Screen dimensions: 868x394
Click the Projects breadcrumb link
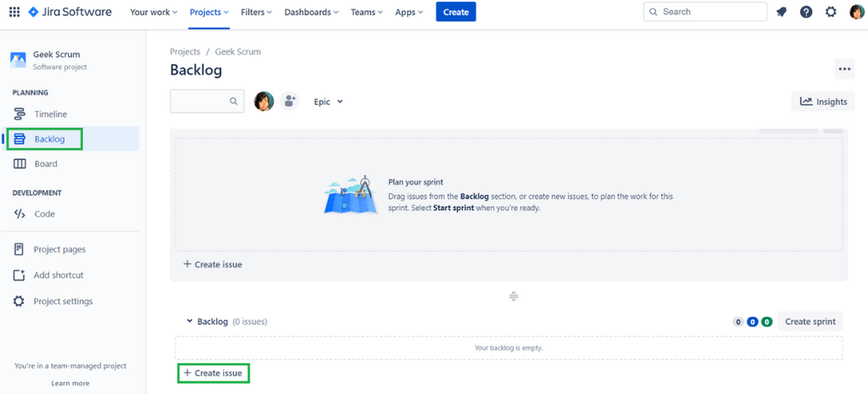point(185,52)
